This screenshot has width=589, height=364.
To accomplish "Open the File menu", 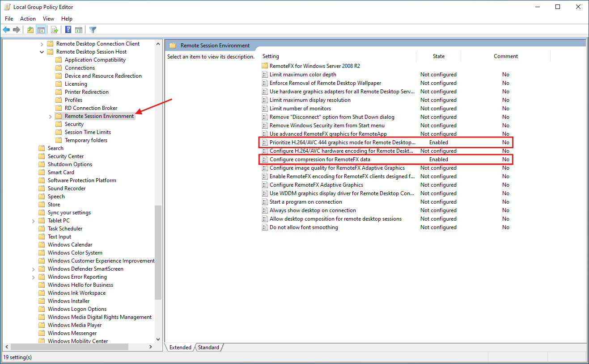I will coord(9,19).
